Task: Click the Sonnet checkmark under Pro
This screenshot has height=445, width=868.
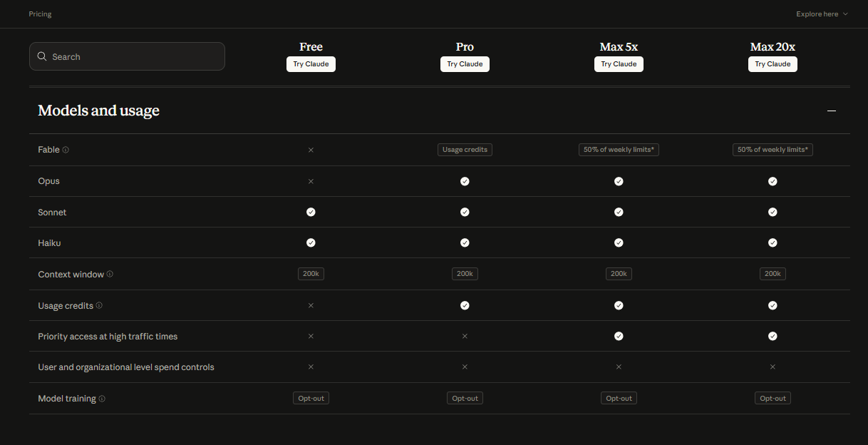Action: click(465, 212)
